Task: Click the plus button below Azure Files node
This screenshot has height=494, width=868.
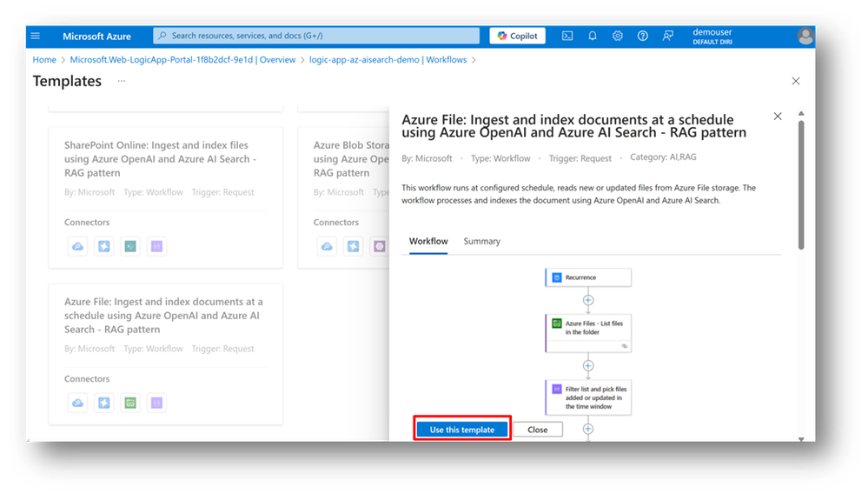Action: click(x=588, y=366)
